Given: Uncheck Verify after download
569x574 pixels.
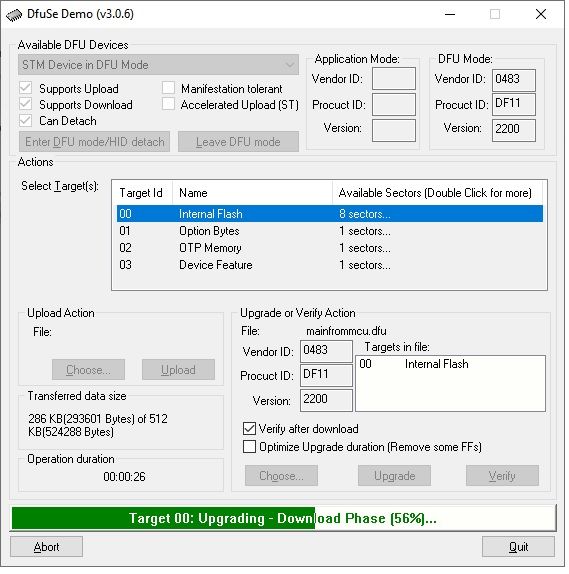Looking at the screenshot, I should pos(249,429).
